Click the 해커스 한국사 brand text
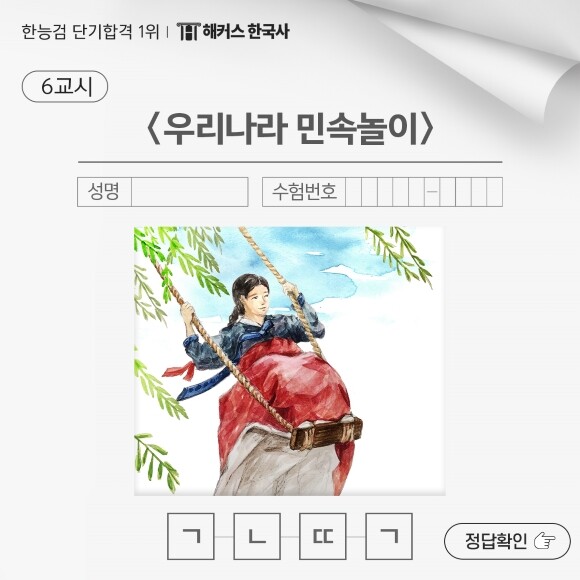 pyautogui.click(x=246, y=31)
